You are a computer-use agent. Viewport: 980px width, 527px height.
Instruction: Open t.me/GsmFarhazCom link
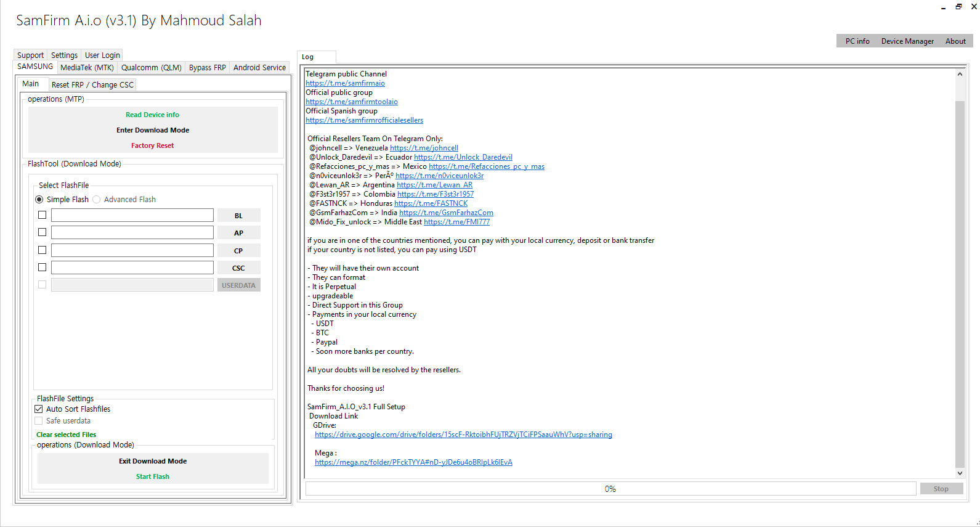(446, 213)
